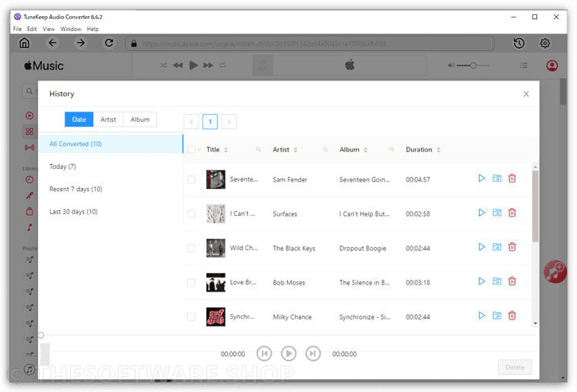This screenshot has height=392, width=577.
Task: Open output folder for Black Keys track
Action: pos(497,247)
